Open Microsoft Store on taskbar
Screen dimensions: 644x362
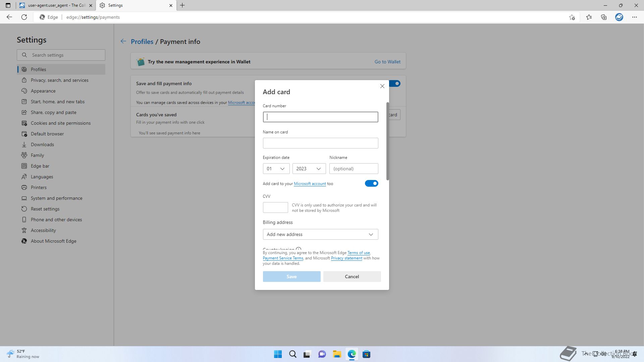pos(366,354)
